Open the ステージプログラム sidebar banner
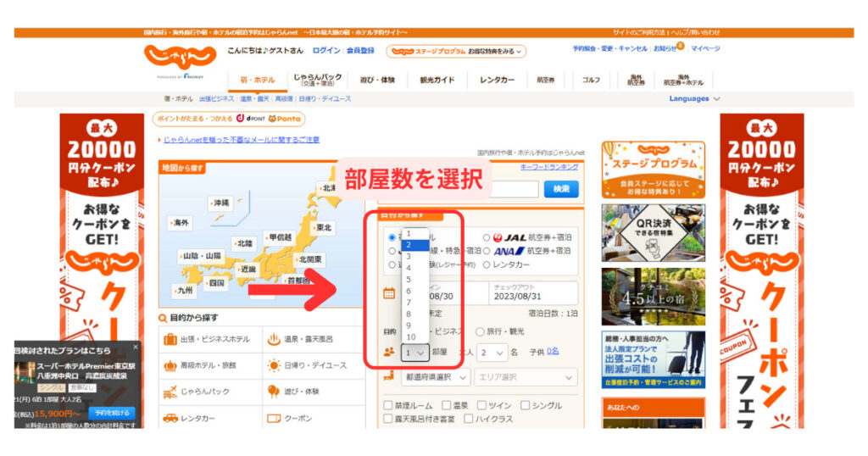Viewport: 868px width, 456px height. [654, 170]
